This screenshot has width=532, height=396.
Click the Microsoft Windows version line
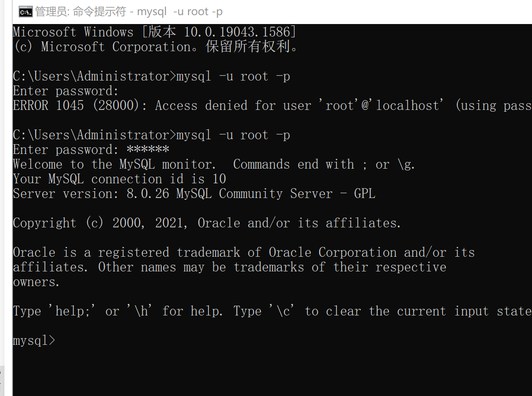154,32
